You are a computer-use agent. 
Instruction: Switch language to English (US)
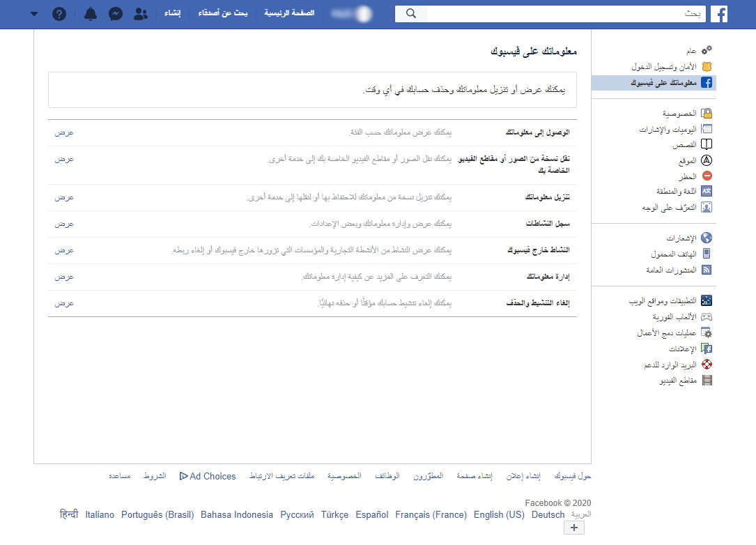[498, 514]
